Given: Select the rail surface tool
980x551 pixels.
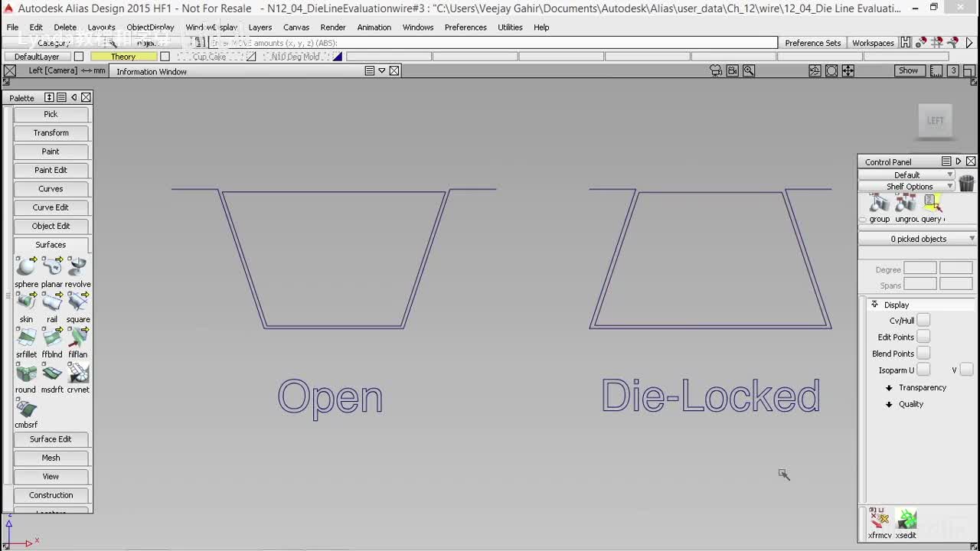Looking at the screenshot, I should (x=52, y=302).
